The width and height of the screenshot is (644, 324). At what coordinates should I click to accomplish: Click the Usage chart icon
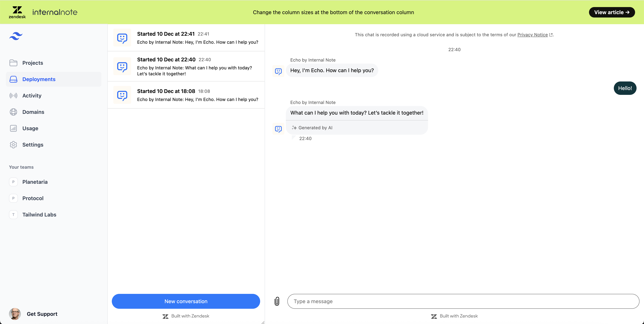(13, 128)
